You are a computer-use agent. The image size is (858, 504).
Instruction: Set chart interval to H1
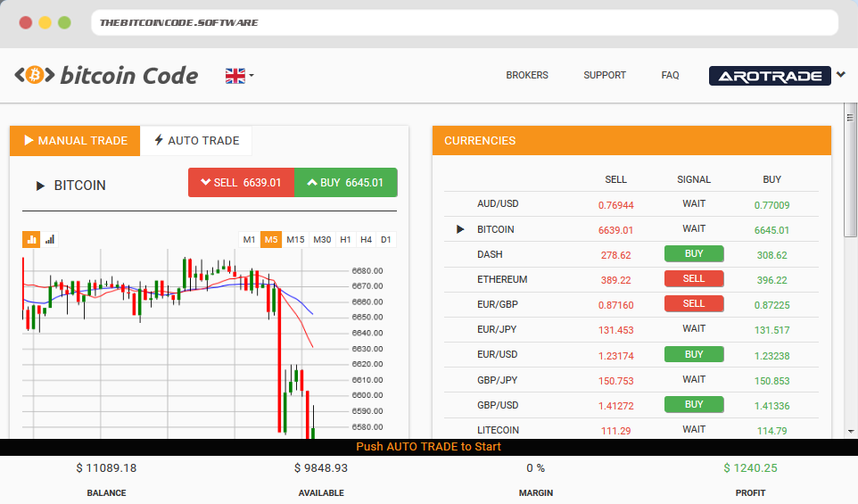(345, 239)
